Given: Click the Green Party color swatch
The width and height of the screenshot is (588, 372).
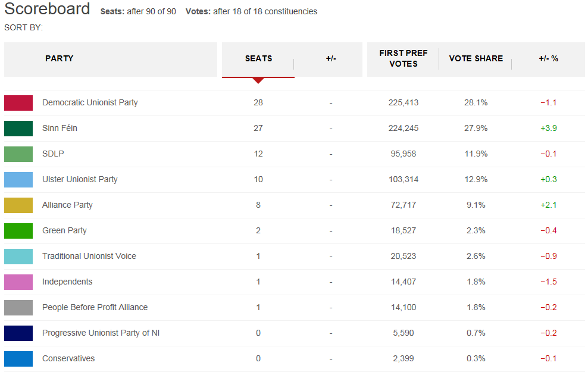Looking at the screenshot, I should click(x=18, y=231).
